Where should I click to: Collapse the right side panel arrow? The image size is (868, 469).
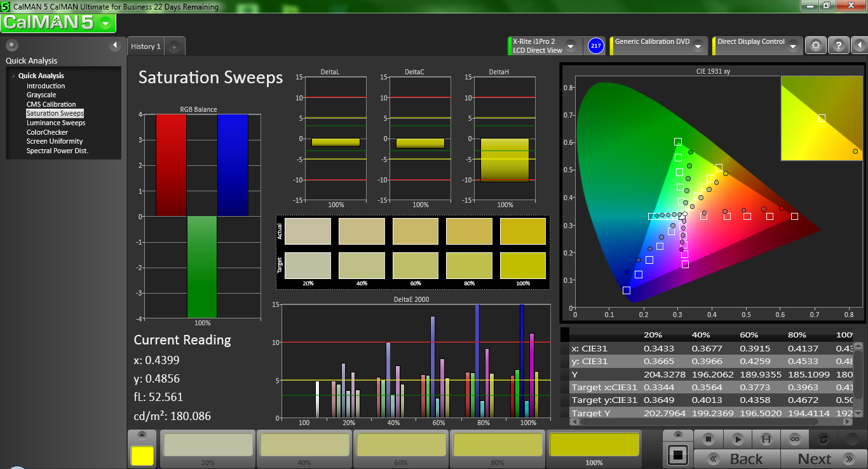[858, 46]
